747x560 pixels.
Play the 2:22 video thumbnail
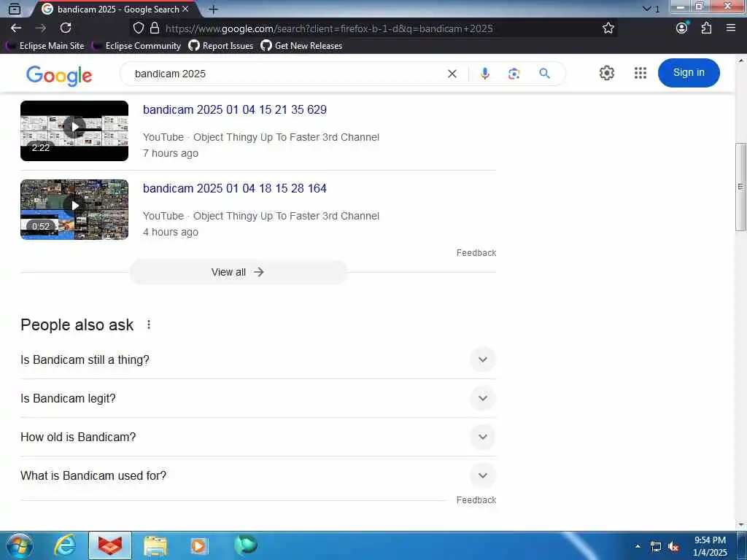(x=74, y=131)
